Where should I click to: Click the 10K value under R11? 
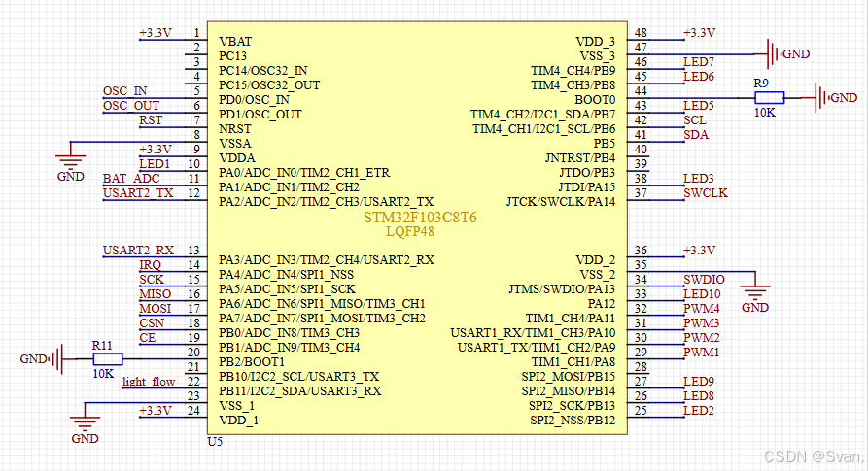coord(103,374)
